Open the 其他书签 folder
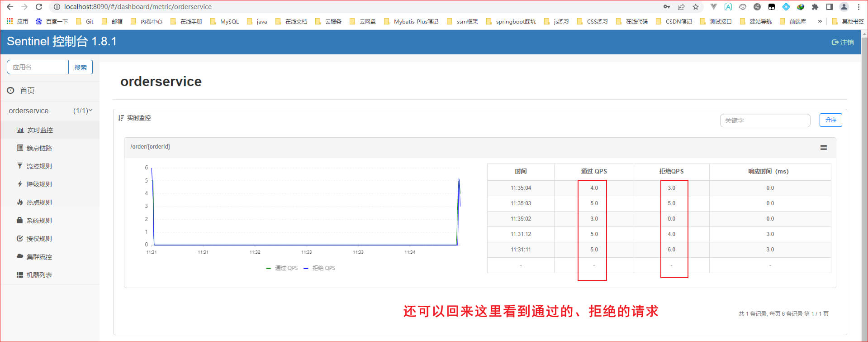 click(x=848, y=21)
